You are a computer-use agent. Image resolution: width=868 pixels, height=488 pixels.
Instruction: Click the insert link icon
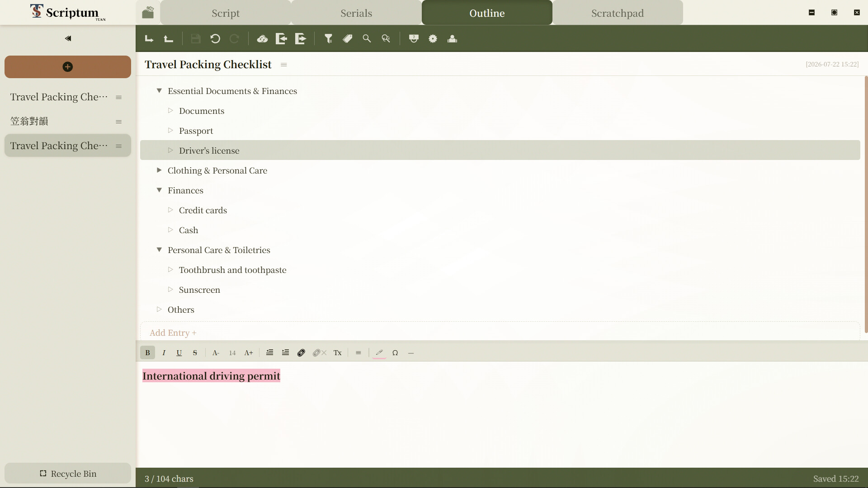[301, 353]
